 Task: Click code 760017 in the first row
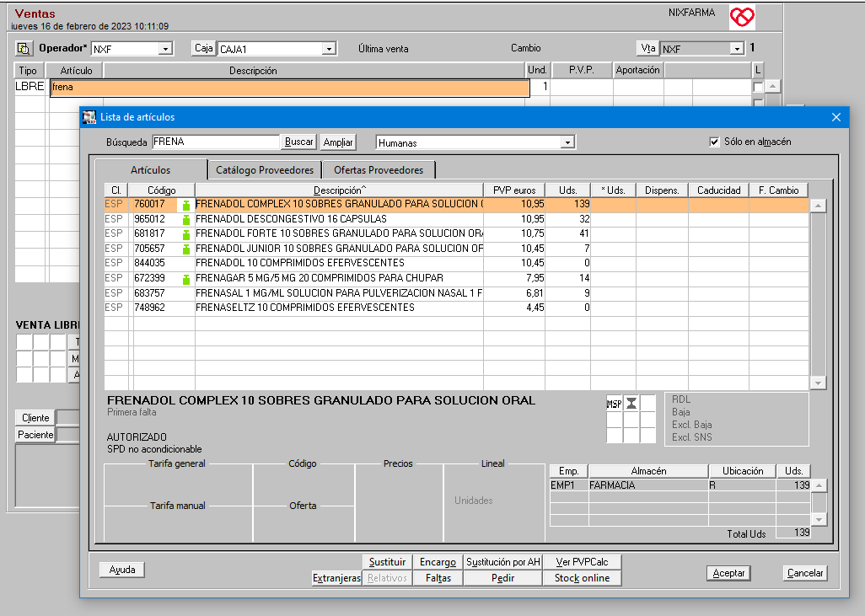149,204
